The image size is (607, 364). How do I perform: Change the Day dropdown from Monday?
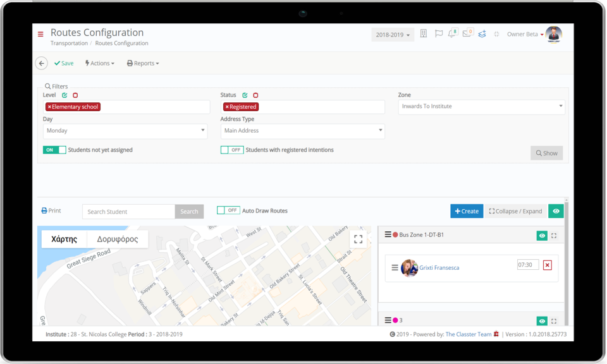[x=125, y=131]
